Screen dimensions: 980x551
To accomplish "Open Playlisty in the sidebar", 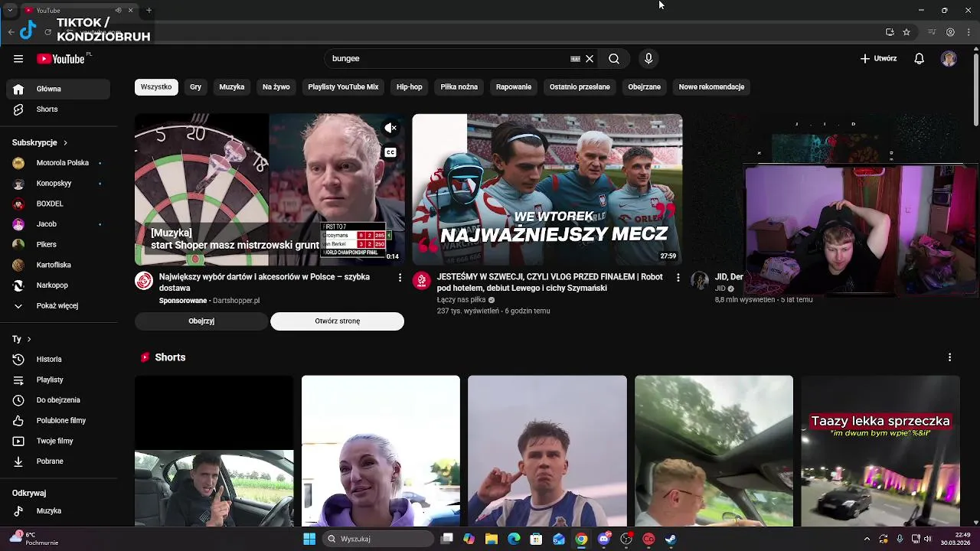I will (58, 380).
